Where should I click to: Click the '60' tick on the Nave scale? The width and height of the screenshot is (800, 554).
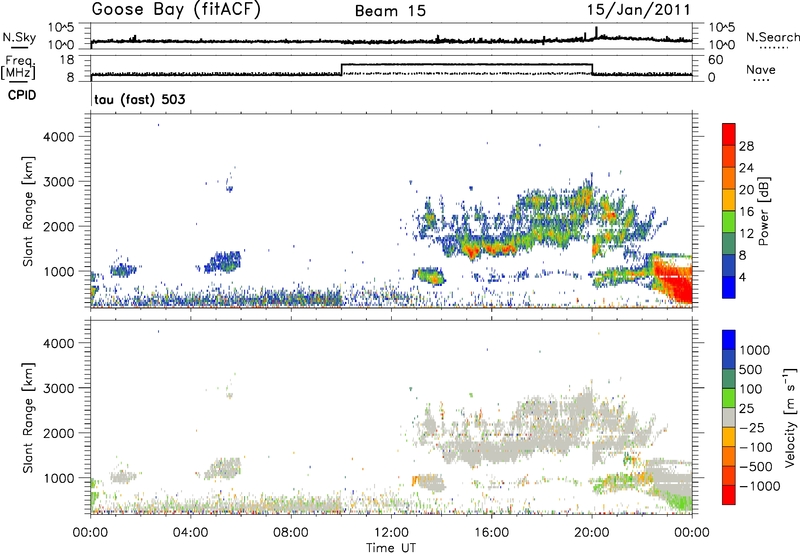pos(716,60)
